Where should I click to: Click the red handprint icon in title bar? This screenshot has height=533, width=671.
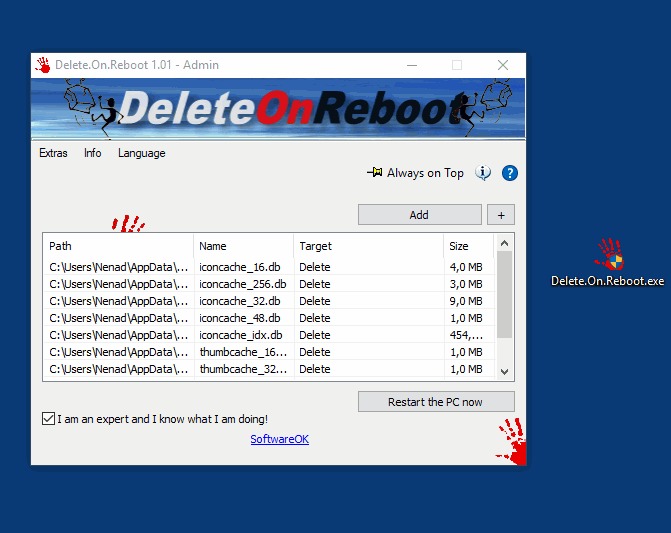tap(43, 65)
